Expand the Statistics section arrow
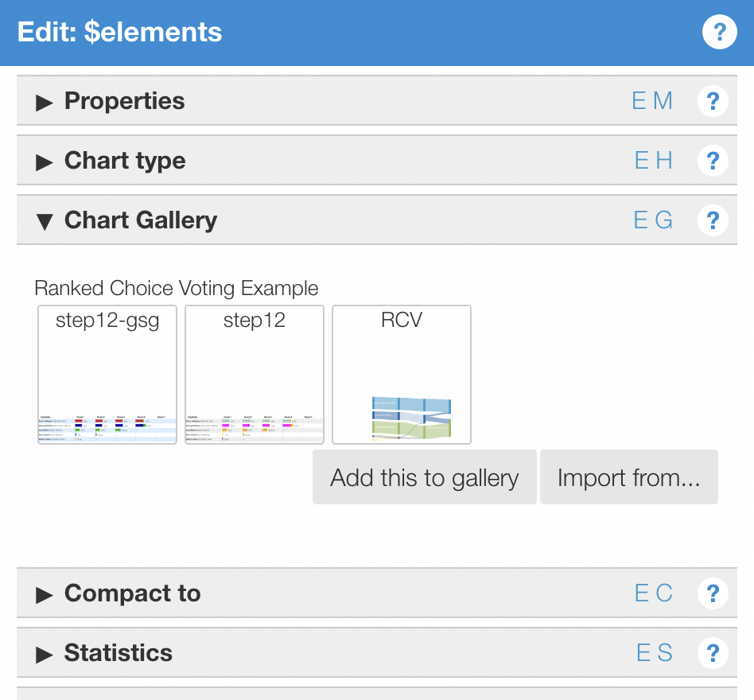 tap(45, 654)
